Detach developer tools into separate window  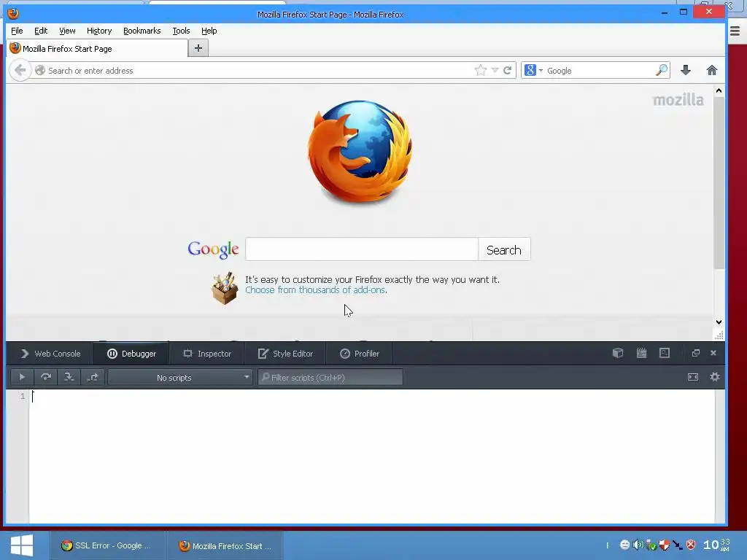click(695, 353)
